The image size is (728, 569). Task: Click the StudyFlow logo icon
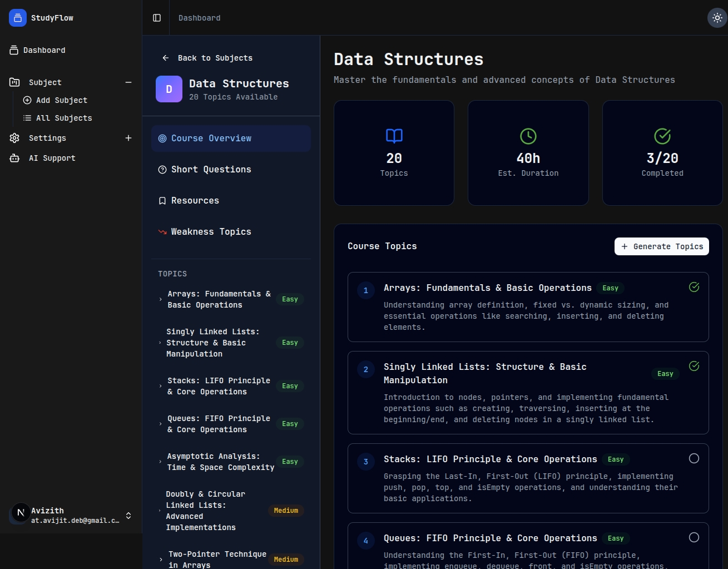[18, 18]
